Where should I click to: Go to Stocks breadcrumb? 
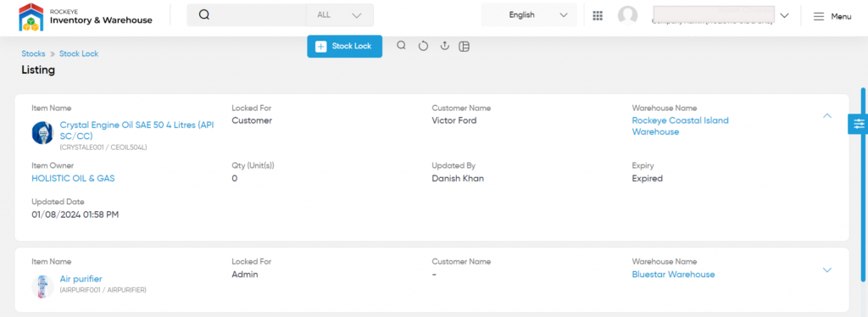[x=33, y=53]
